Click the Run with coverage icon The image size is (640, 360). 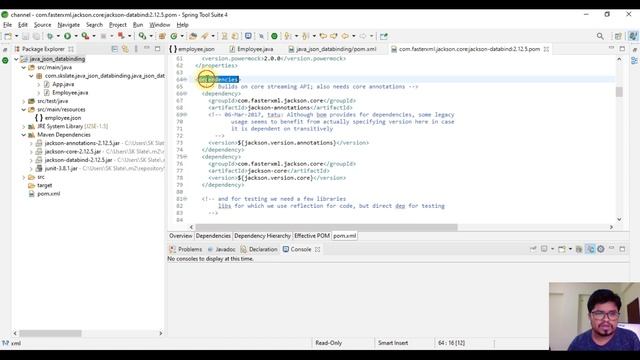pyautogui.click(x=85, y=36)
